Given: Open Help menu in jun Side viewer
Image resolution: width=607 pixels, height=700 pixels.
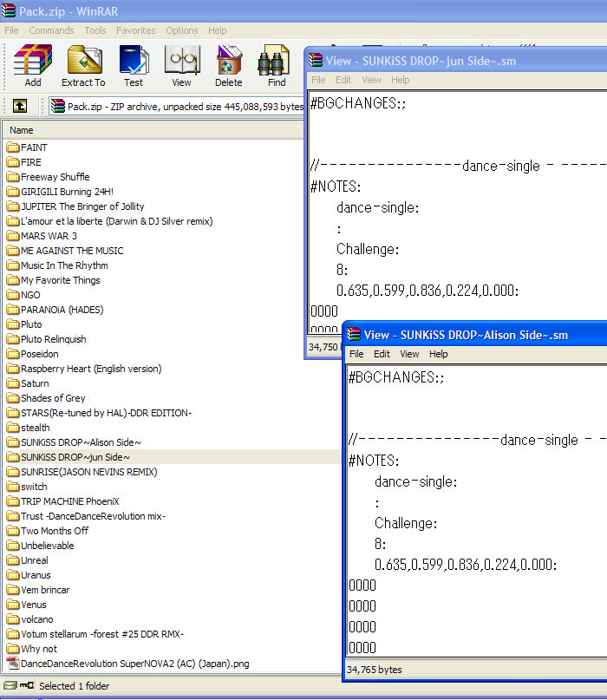Looking at the screenshot, I should [401, 80].
